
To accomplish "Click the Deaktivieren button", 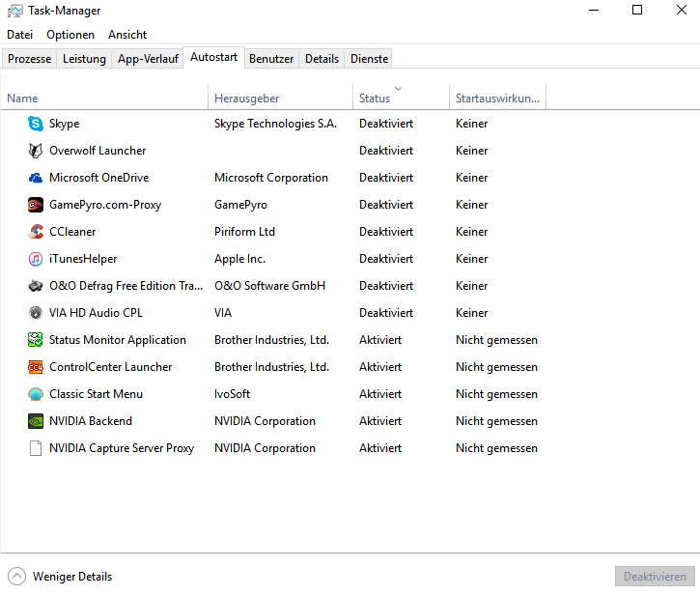I will tap(655, 577).
